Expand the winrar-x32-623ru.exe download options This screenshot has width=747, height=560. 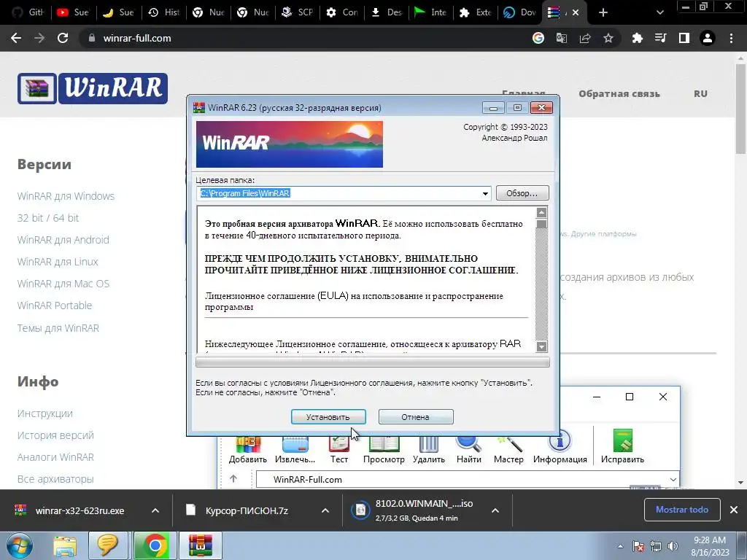155,510
